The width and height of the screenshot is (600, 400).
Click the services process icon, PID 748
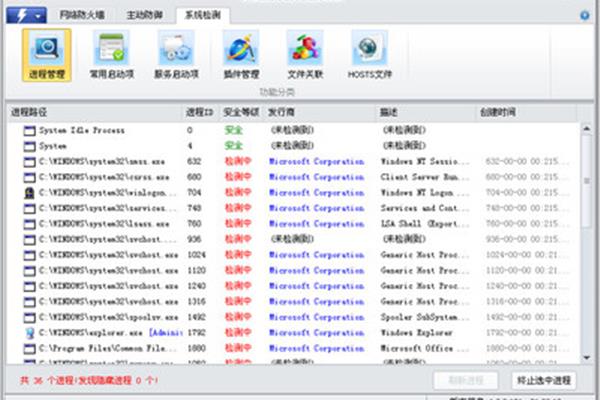(29, 209)
